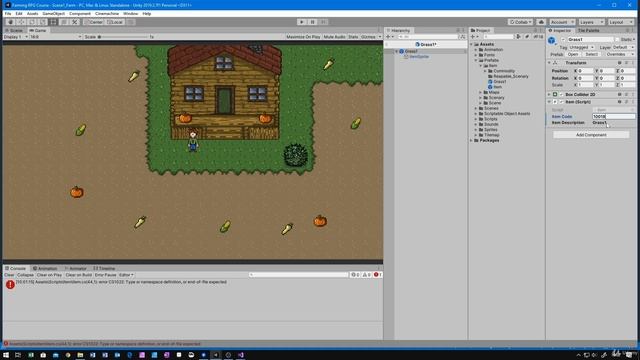
Task: Click the Grass1 prefab icon in Inspector
Action: click(552, 40)
